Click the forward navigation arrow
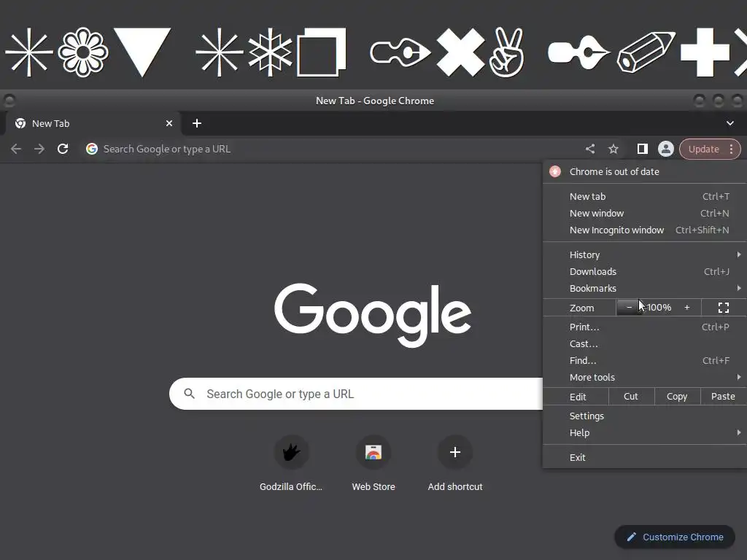 tap(39, 149)
